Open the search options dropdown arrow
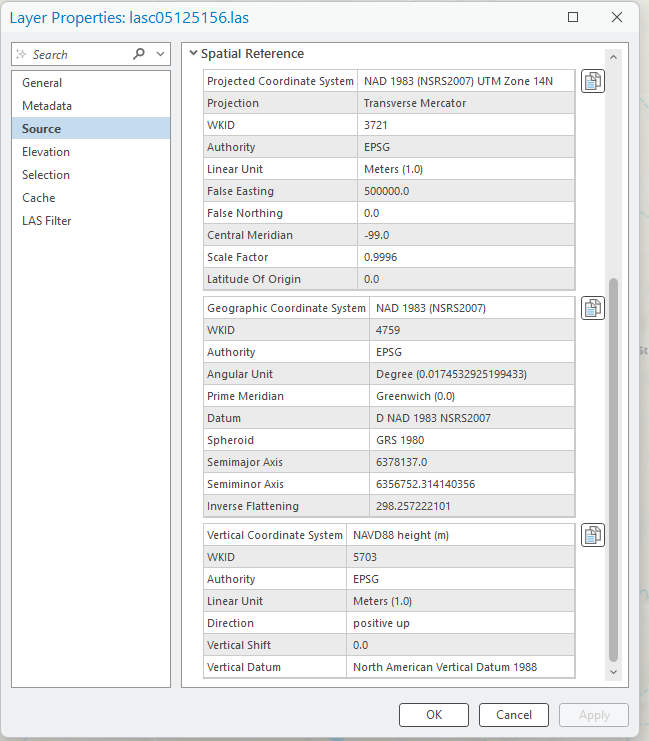649x741 pixels. pyautogui.click(x=161, y=54)
